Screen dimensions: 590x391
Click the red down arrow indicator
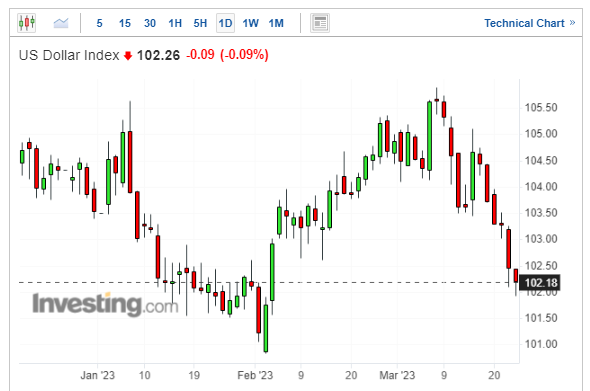click(x=128, y=56)
